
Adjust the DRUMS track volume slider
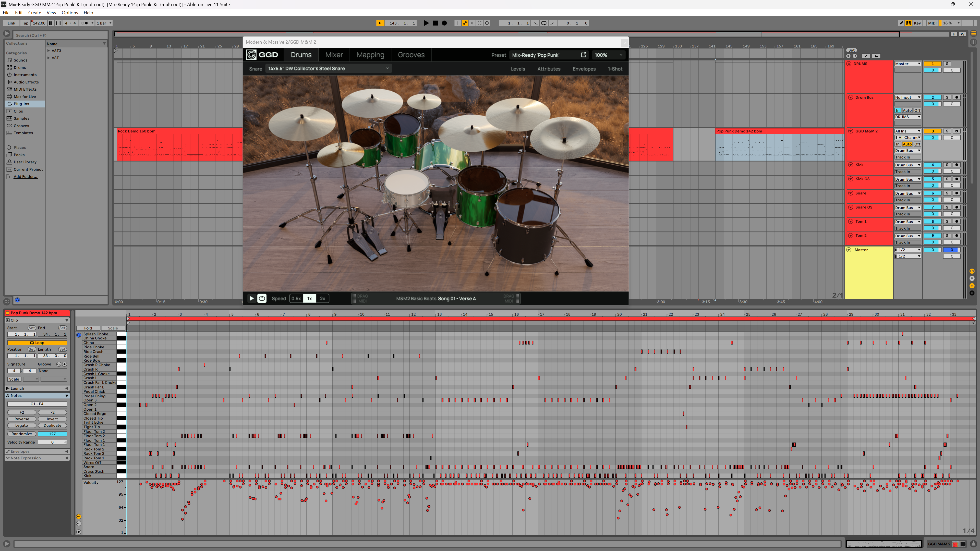[x=933, y=70]
